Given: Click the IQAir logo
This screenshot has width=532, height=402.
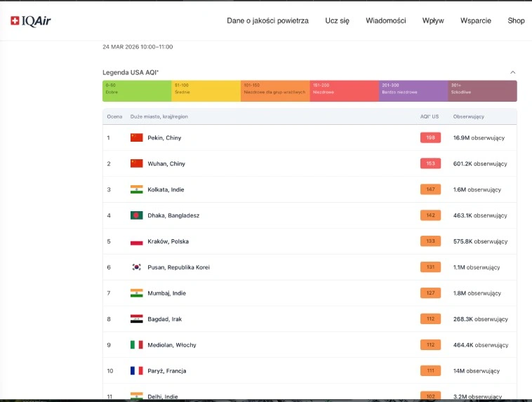Looking at the screenshot, I should coord(31,21).
